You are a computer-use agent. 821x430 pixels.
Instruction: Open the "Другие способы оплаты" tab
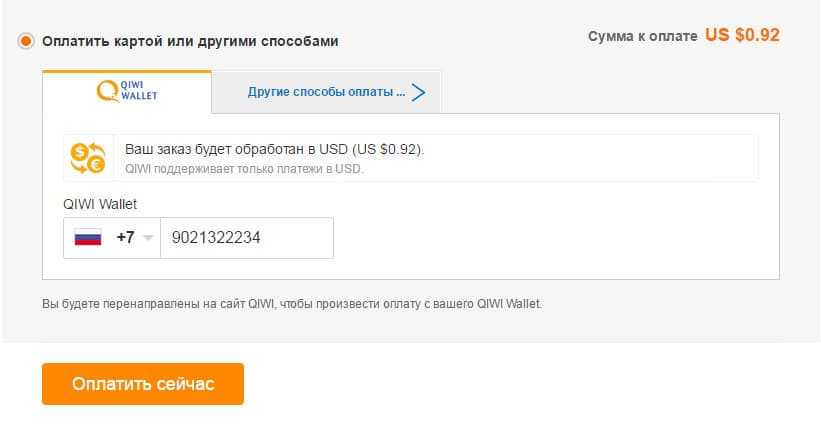coord(326,92)
